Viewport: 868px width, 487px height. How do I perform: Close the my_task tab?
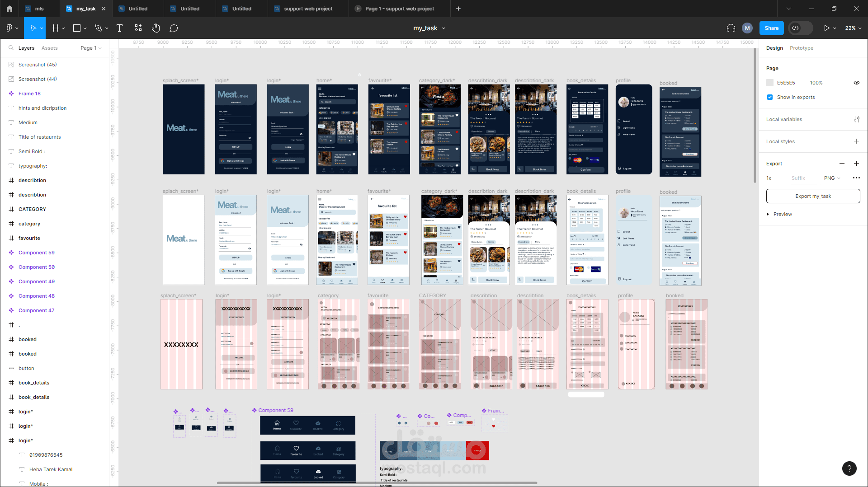tap(104, 9)
